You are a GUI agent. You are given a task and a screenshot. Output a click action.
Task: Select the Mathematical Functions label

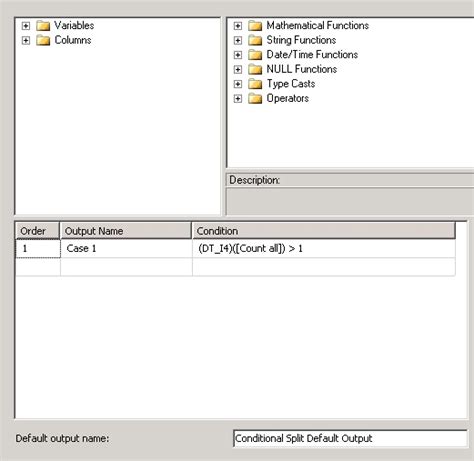[318, 25]
